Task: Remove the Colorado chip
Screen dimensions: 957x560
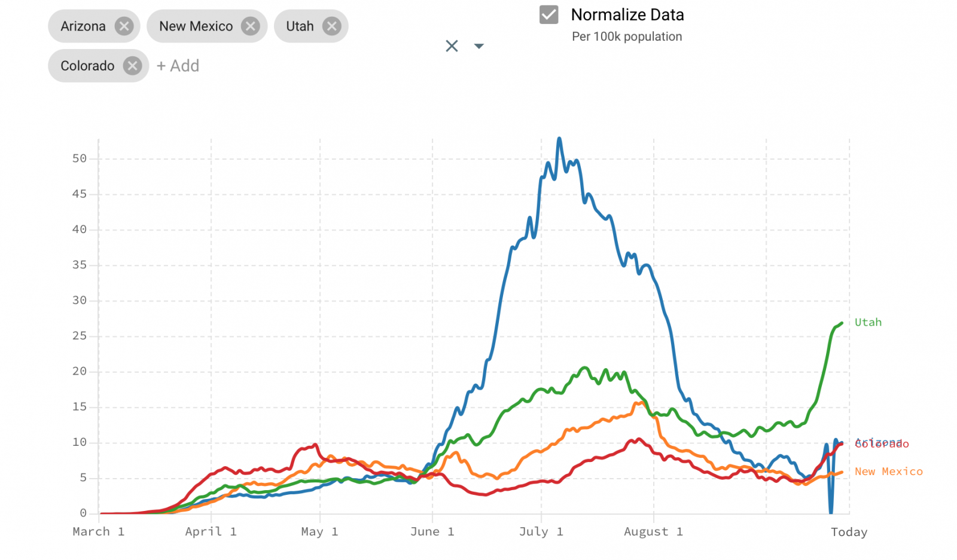Action: point(132,66)
